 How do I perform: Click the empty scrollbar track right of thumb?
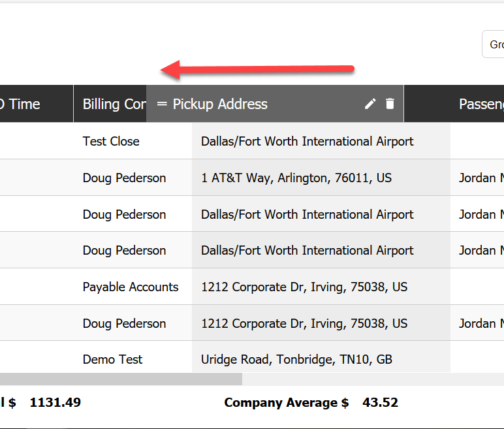coord(372,379)
